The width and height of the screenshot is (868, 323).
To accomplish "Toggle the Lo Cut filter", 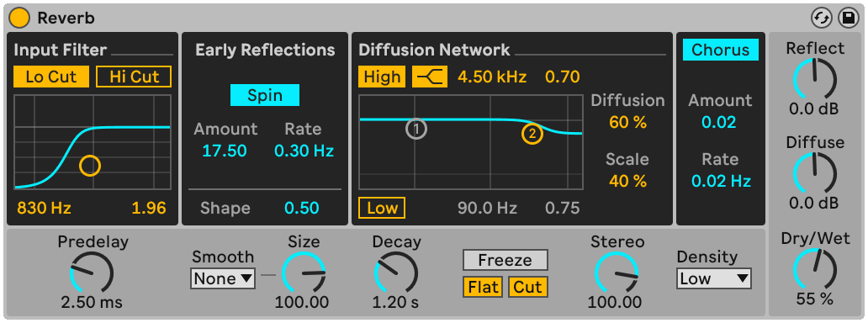I will point(51,77).
